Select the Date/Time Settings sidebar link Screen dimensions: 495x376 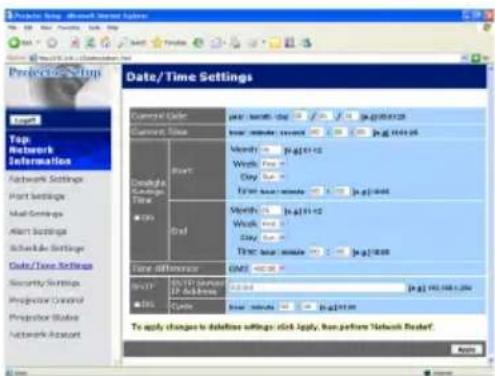pyautogui.click(x=51, y=266)
